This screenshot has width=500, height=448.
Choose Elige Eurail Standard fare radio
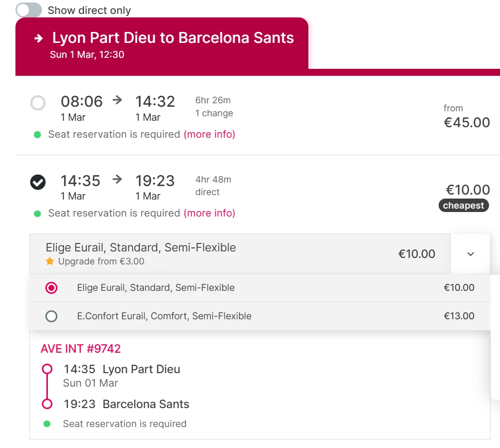51,288
